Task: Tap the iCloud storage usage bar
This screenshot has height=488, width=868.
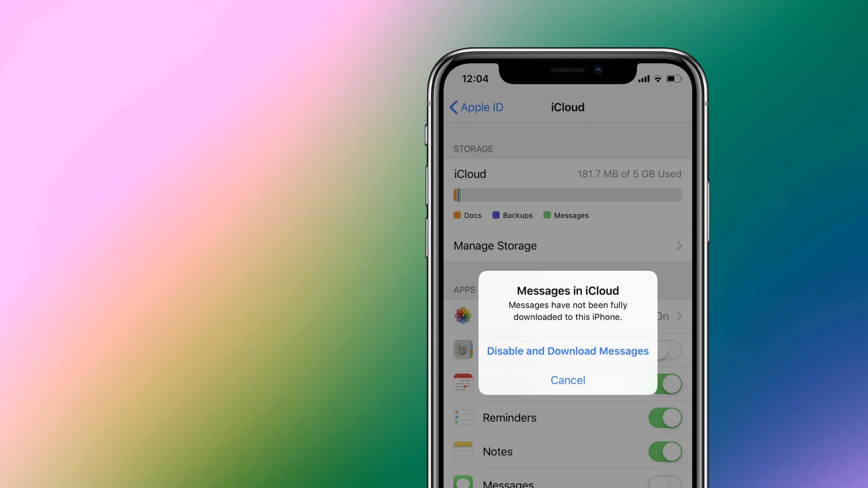Action: click(x=567, y=194)
